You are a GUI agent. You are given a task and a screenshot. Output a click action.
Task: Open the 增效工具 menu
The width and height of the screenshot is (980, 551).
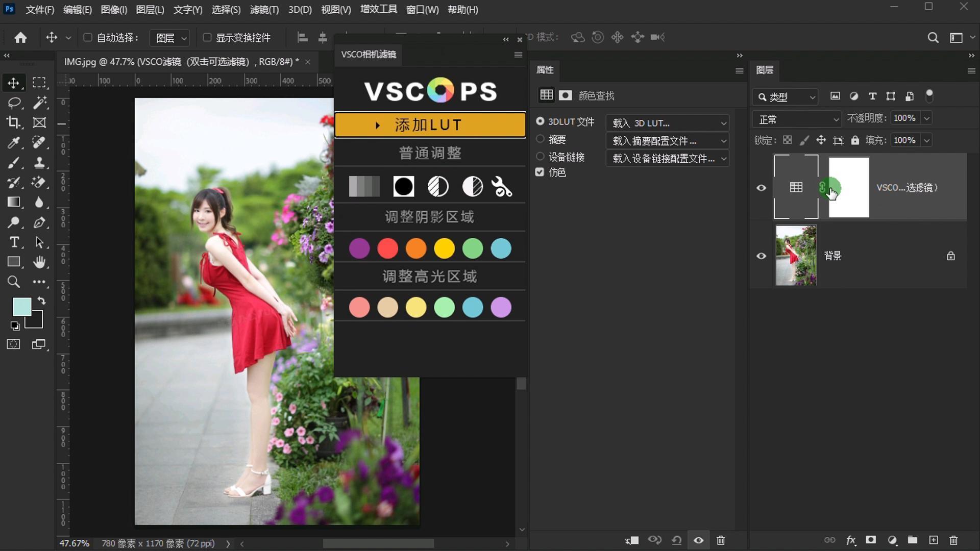click(379, 9)
